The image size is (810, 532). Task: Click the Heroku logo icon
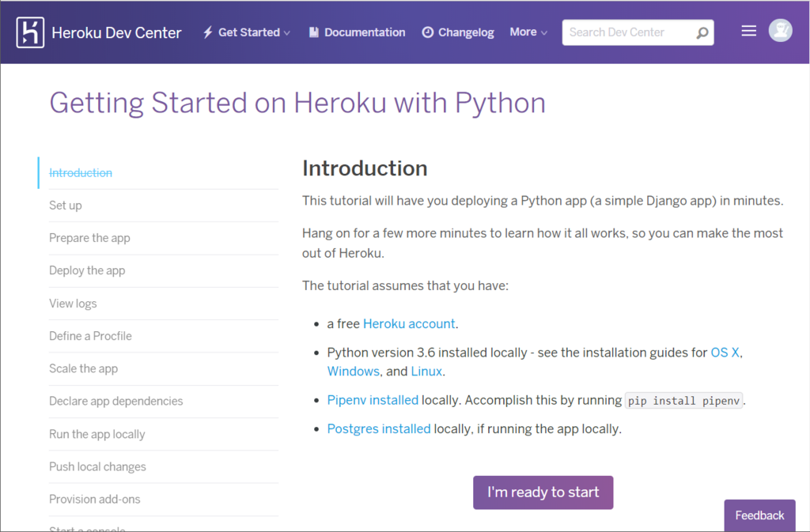coord(30,32)
